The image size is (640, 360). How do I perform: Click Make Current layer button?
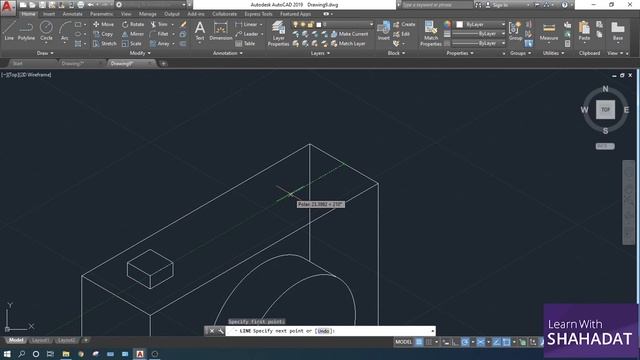[x=349, y=34]
